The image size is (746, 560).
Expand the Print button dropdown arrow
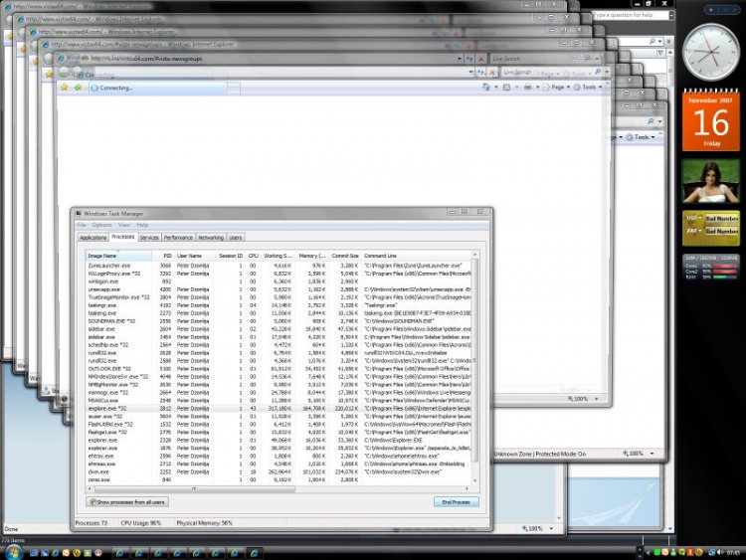pos(537,88)
